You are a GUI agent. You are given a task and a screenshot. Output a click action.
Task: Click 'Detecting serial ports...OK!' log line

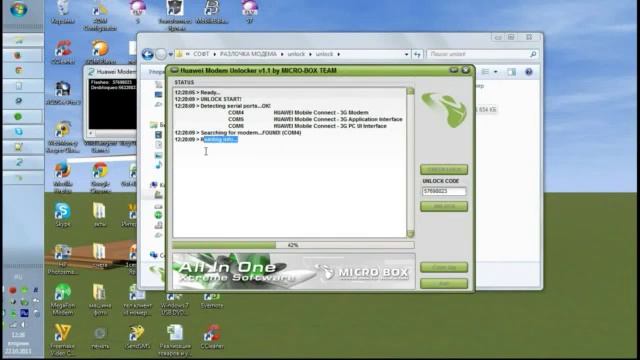tap(222, 106)
